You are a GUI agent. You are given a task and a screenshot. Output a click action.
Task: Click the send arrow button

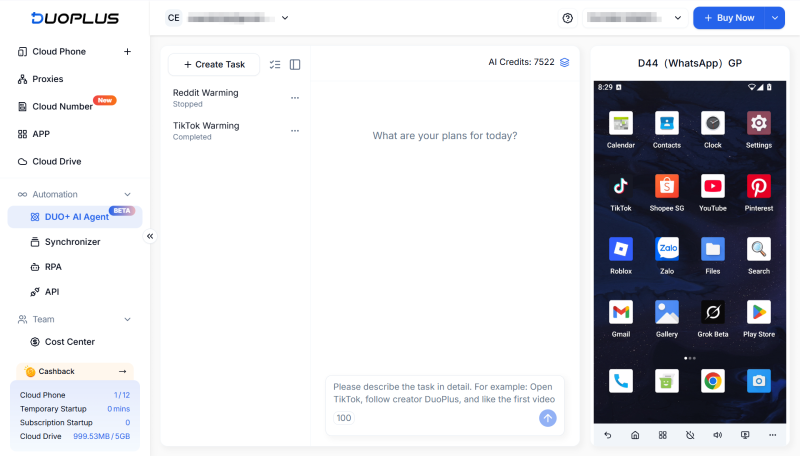click(547, 418)
